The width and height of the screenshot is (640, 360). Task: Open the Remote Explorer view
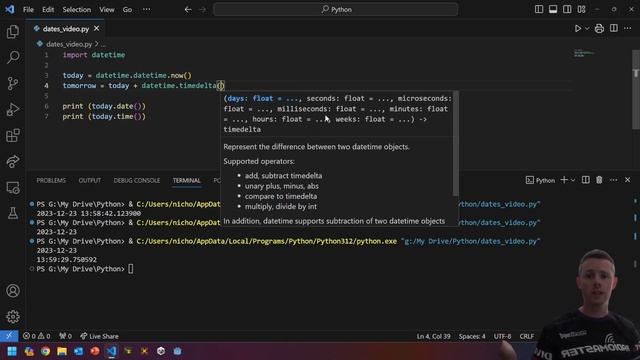tap(13, 188)
